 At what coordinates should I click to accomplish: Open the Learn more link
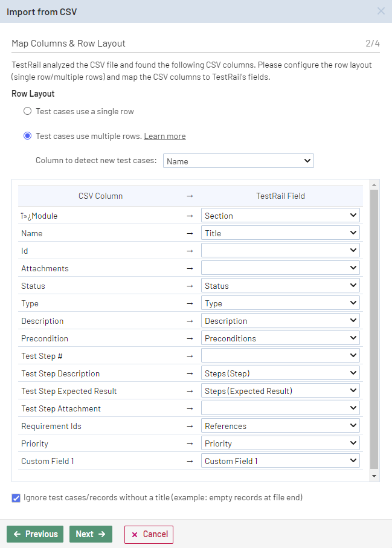tap(164, 137)
